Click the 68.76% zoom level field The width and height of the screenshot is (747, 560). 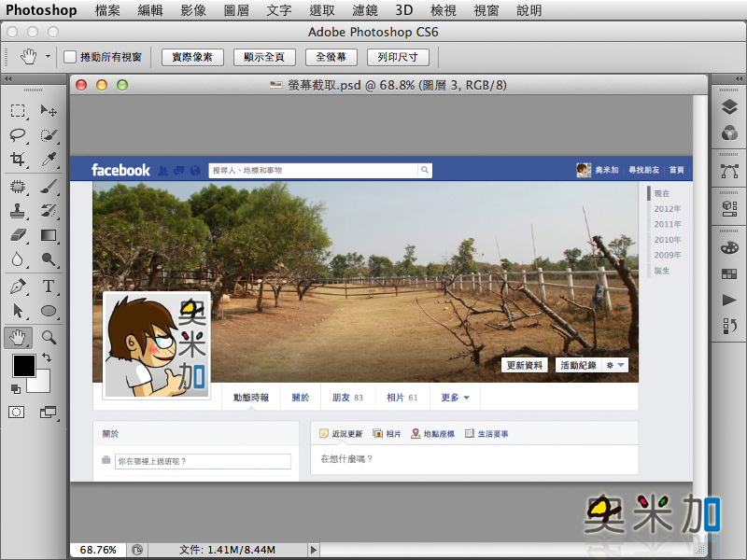click(98, 550)
